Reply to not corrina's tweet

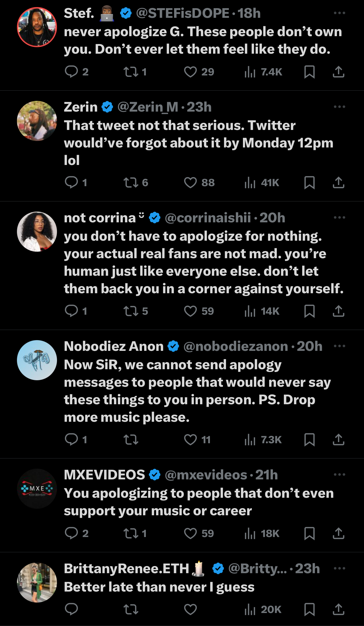click(x=71, y=311)
